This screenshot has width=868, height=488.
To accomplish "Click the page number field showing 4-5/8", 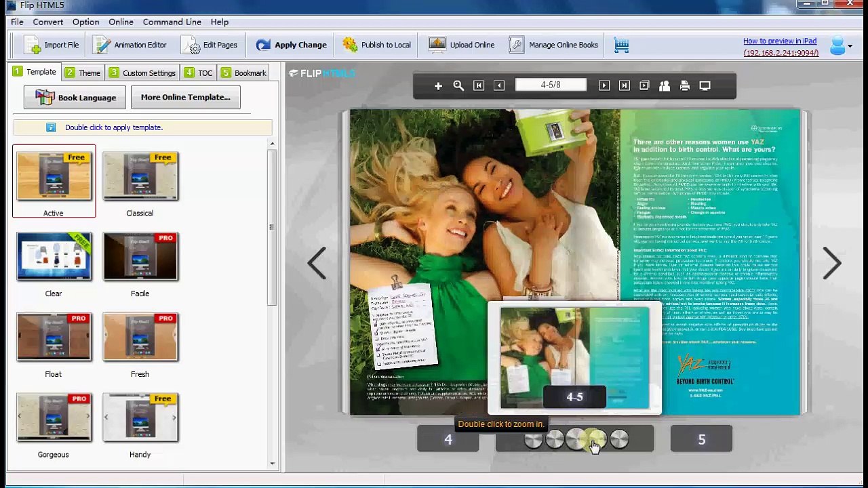I will click(x=551, y=85).
